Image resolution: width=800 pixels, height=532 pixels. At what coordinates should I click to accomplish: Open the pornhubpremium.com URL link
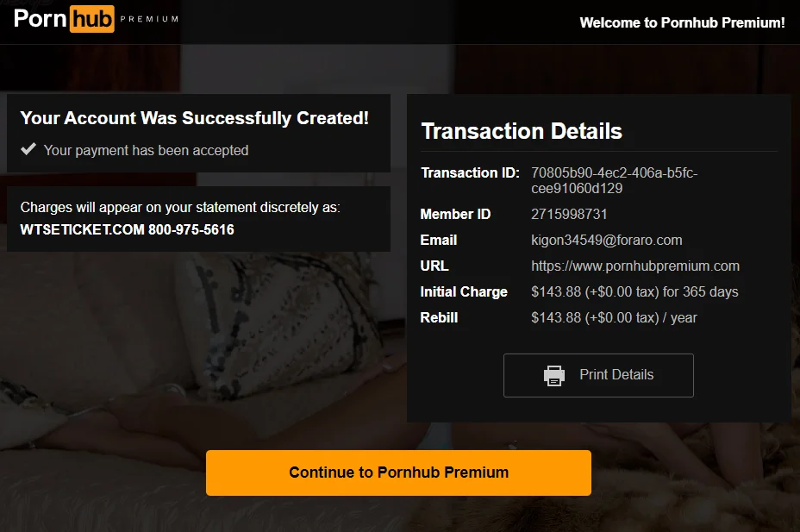coord(635,266)
